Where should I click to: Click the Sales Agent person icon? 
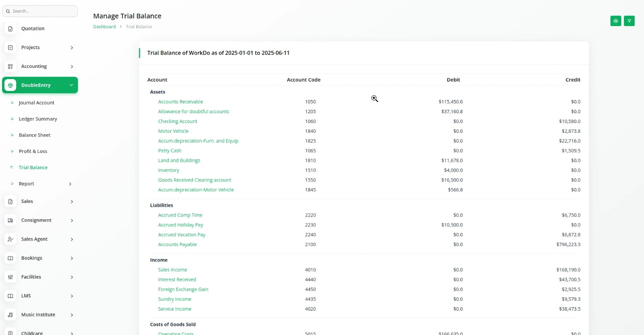[x=11, y=239]
